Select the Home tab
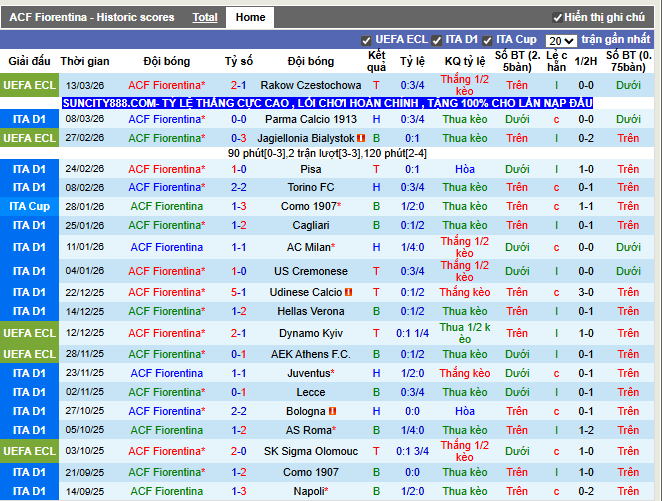The height and width of the screenshot is (501, 662). (250, 17)
